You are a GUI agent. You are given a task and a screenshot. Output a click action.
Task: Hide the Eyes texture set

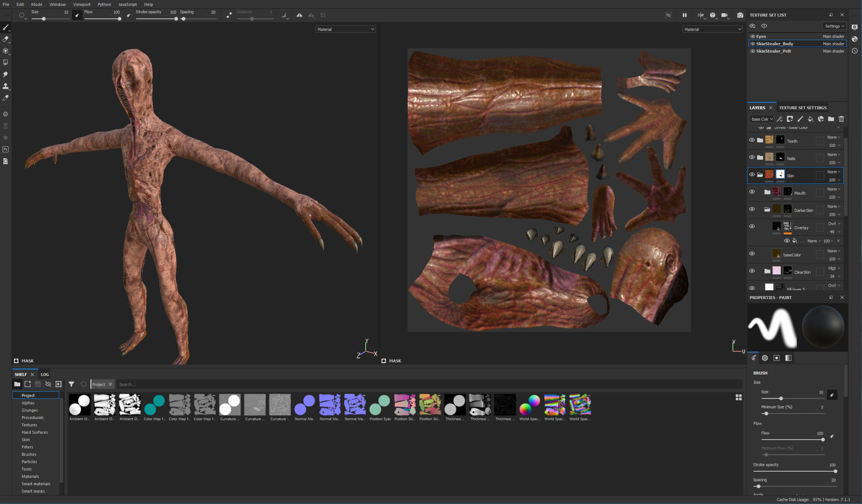click(753, 36)
